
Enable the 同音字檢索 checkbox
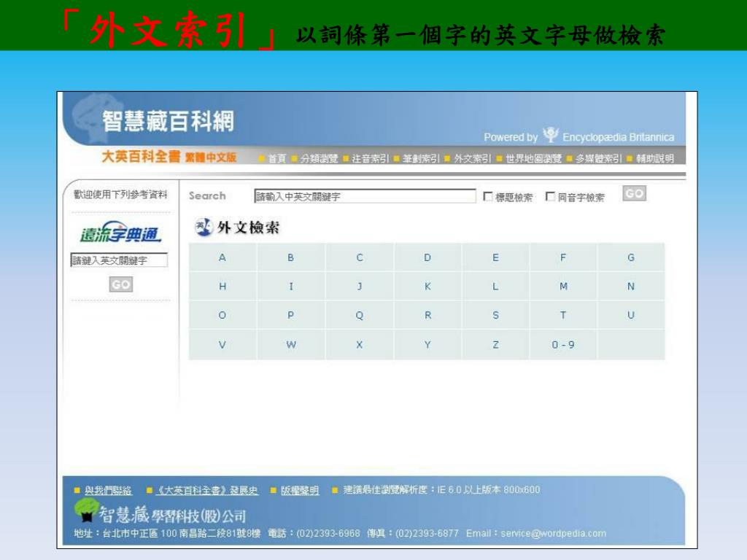[x=550, y=197]
